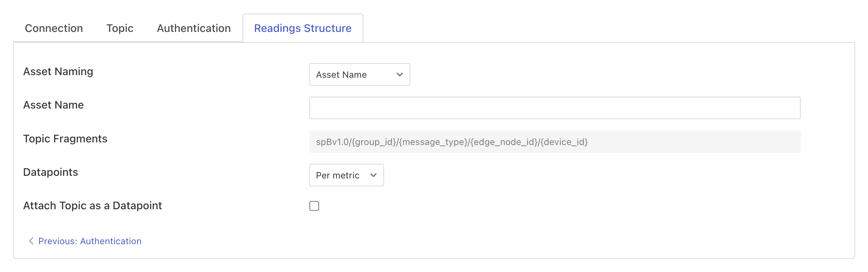Select the Readings Structure tab
868x272 pixels.
tap(303, 28)
